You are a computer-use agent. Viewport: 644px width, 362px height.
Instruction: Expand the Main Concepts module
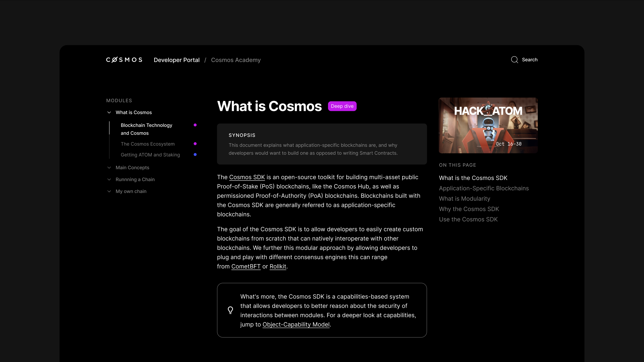pos(109,168)
